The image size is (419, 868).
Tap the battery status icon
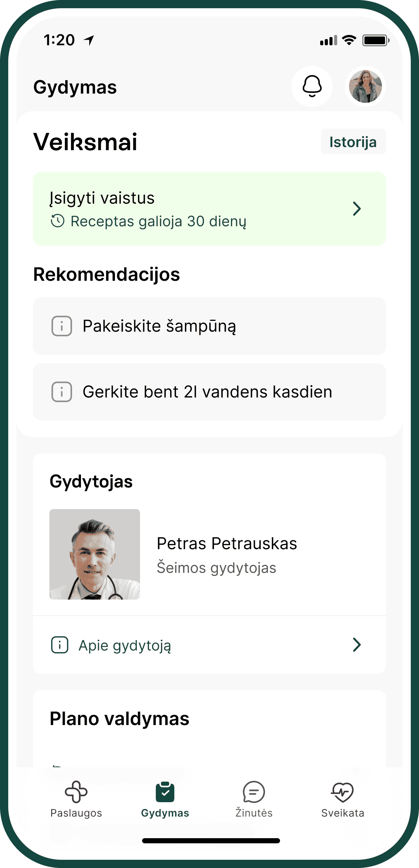[376, 40]
